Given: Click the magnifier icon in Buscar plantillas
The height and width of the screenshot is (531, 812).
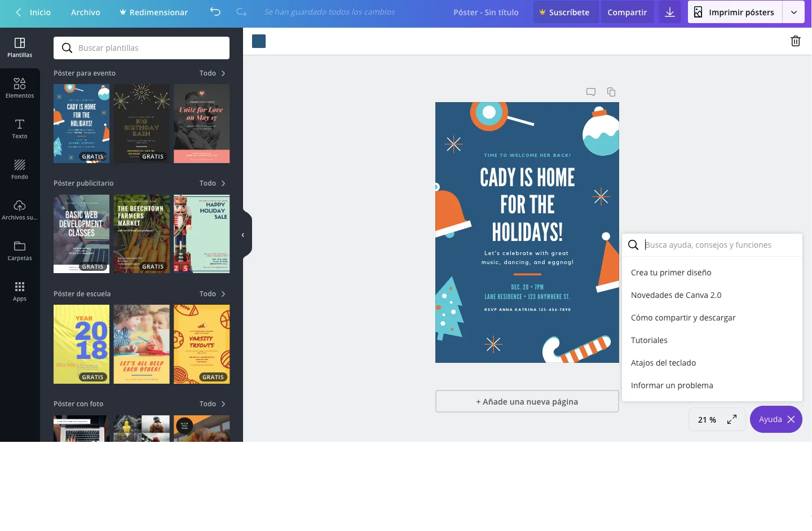Looking at the screenshot, I should 67,48.
